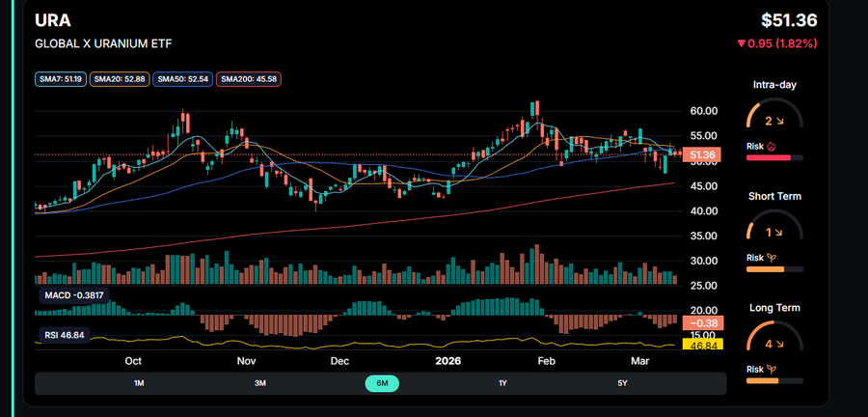Click the Intra-day gauge showing 2
The image size is (868, 417).
774,113
